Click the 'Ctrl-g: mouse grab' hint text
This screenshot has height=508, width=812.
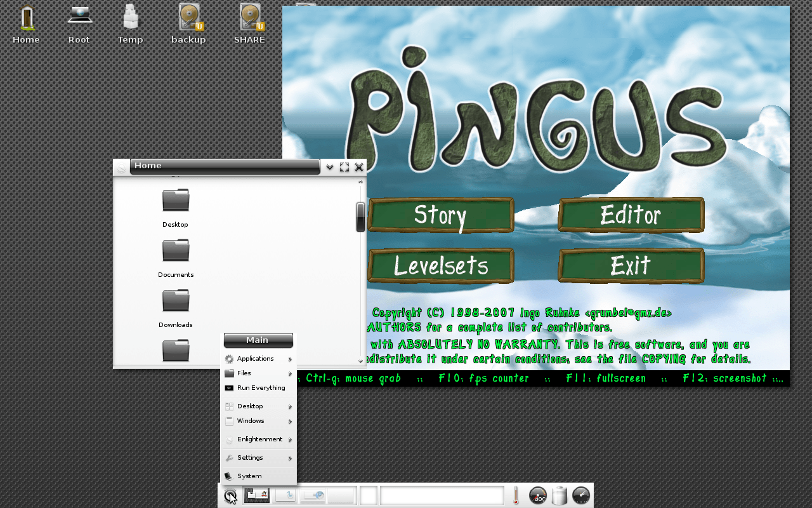(x=353, y=378)
